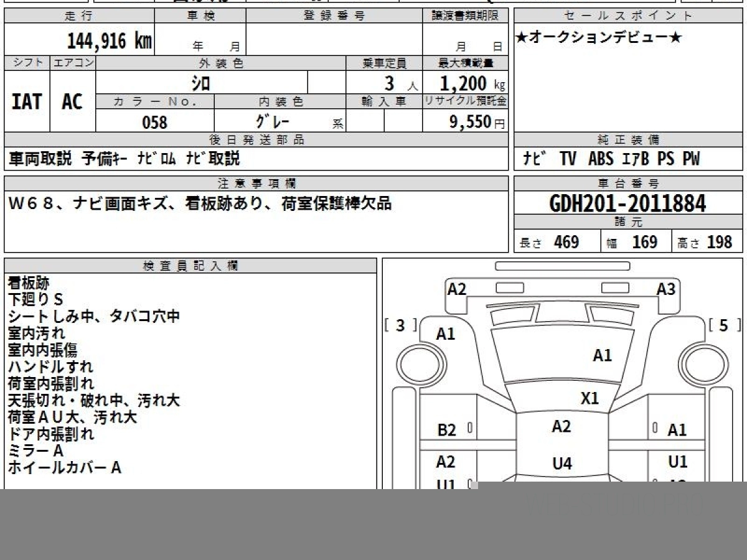
Task: Select the 車台番号 header
Action: [629, 184]
